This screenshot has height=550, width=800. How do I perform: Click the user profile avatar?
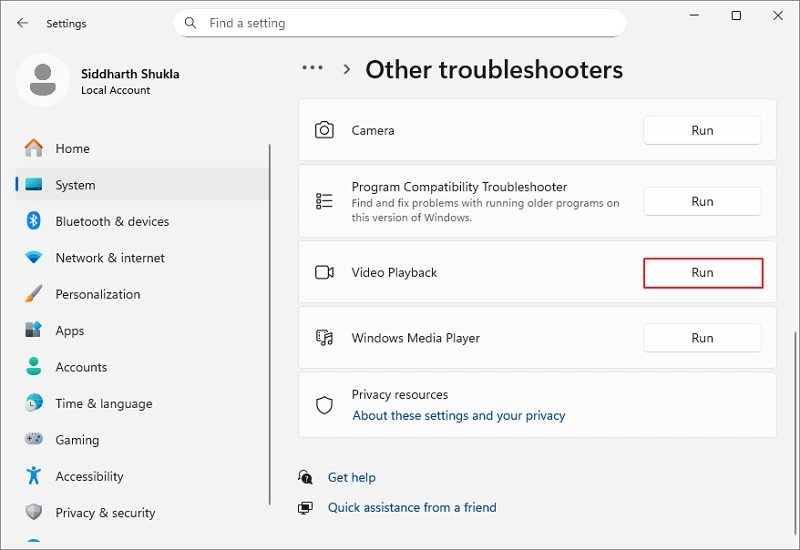43,80
